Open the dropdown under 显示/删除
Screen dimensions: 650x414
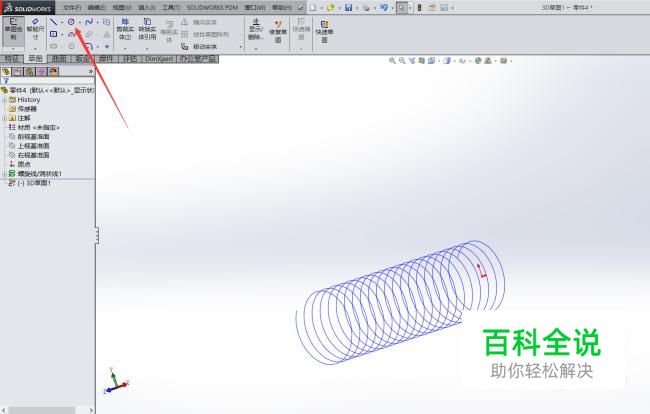pos(256,48)
